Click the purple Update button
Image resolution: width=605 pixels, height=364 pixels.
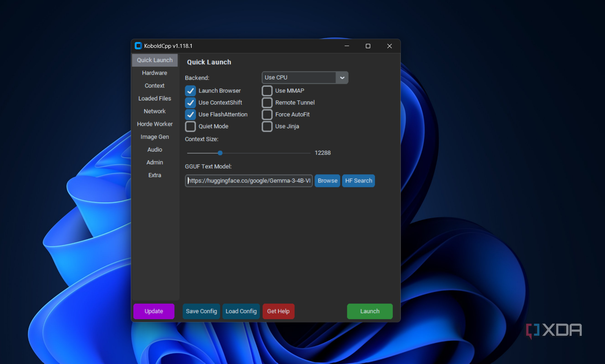tap(154, 311)
